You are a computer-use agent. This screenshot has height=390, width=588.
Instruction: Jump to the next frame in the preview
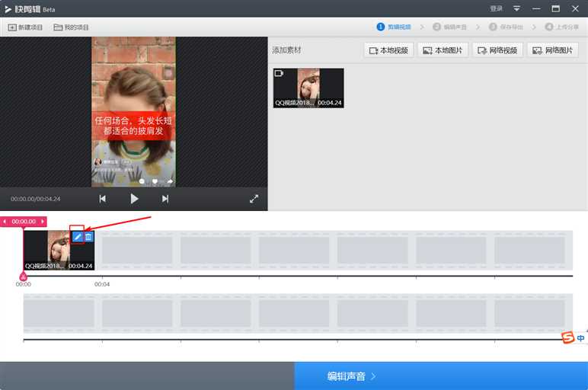click(x=165, y=199)
